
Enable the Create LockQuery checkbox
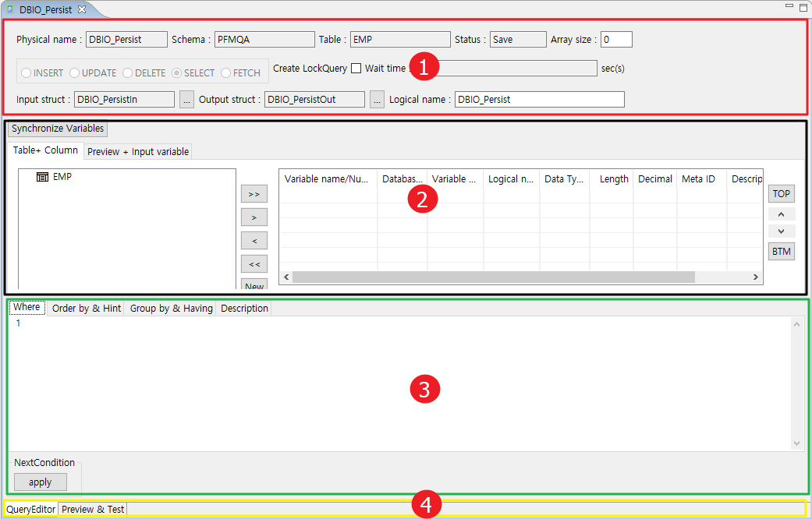[x=356, y=69]
